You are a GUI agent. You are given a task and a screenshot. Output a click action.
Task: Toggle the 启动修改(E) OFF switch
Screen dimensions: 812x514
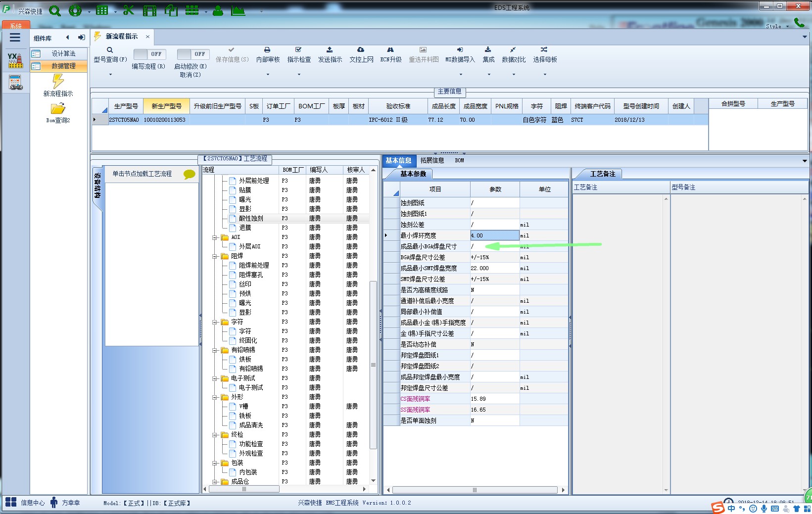pyautogui.click(x=193, y=54)
